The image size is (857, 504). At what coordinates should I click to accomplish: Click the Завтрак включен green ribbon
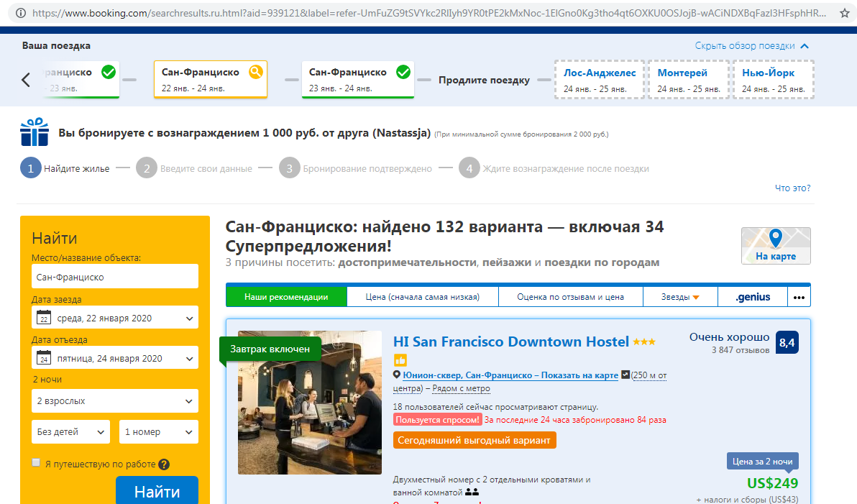click(x=270, y=349)
